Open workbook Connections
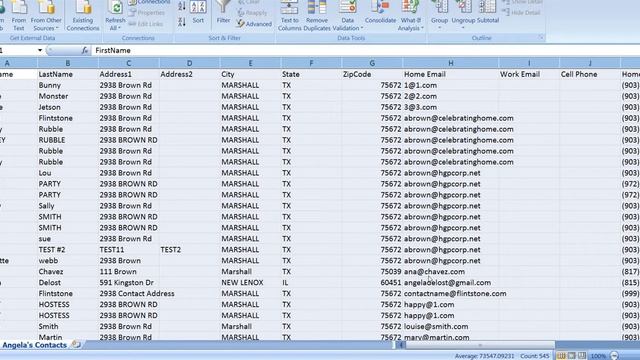 point(149,2)
